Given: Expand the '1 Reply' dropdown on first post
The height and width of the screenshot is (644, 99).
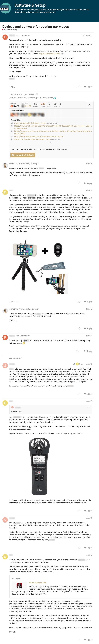Looking at the screenshot, I should click(13, 87).
